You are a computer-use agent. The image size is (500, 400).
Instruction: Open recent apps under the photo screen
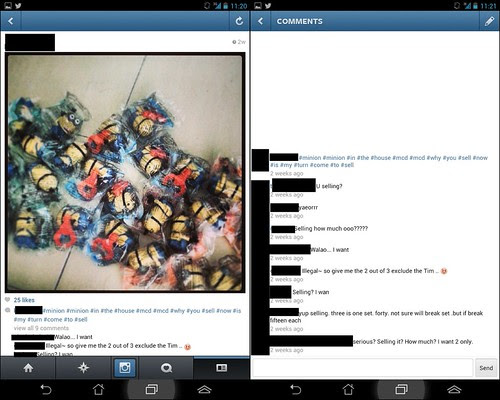click(x=152, y=389)
